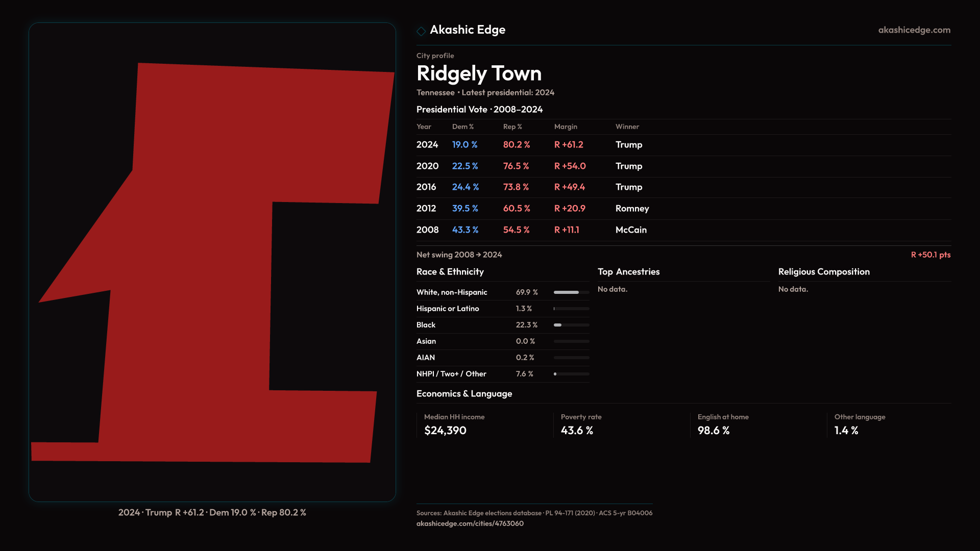980x551 pixels.
Task: Click the Top Ancestries section heading
Action: (x=628, y=272)
